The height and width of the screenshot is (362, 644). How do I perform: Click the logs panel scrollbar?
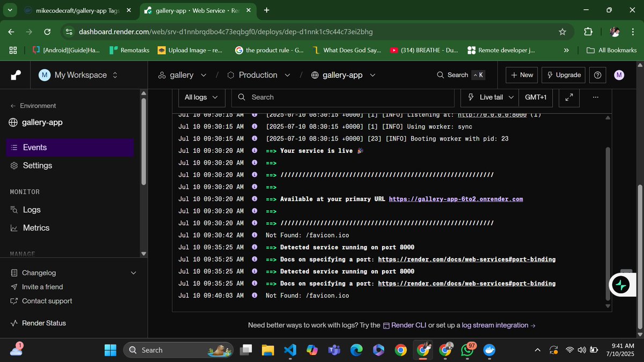coord(608,223)
